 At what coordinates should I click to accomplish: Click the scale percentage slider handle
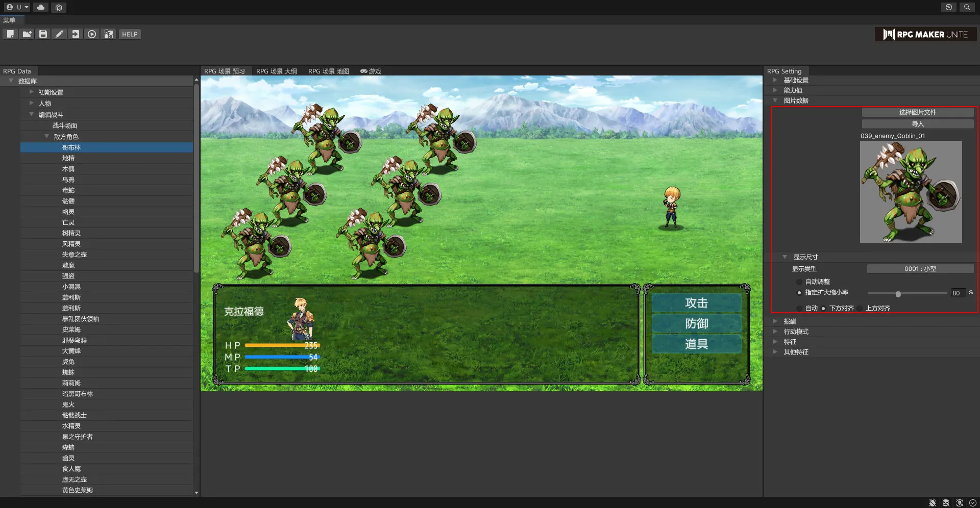tap(898, 294)
